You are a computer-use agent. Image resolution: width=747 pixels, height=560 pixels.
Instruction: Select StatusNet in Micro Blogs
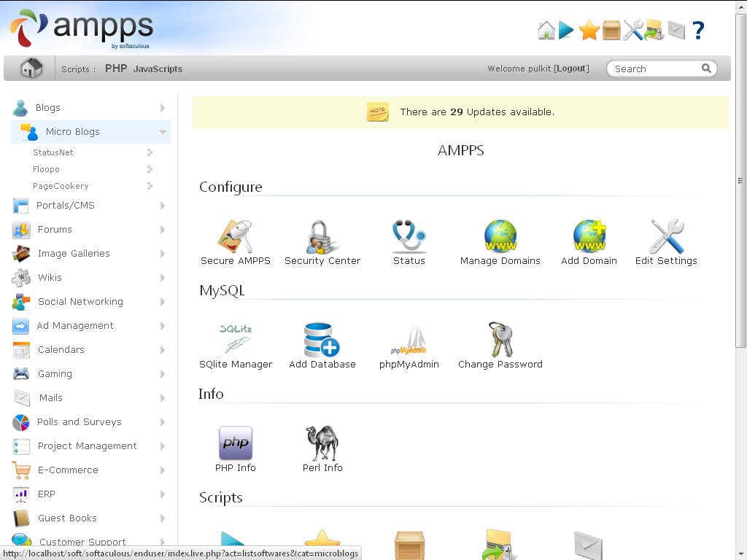tap(53, 152)
